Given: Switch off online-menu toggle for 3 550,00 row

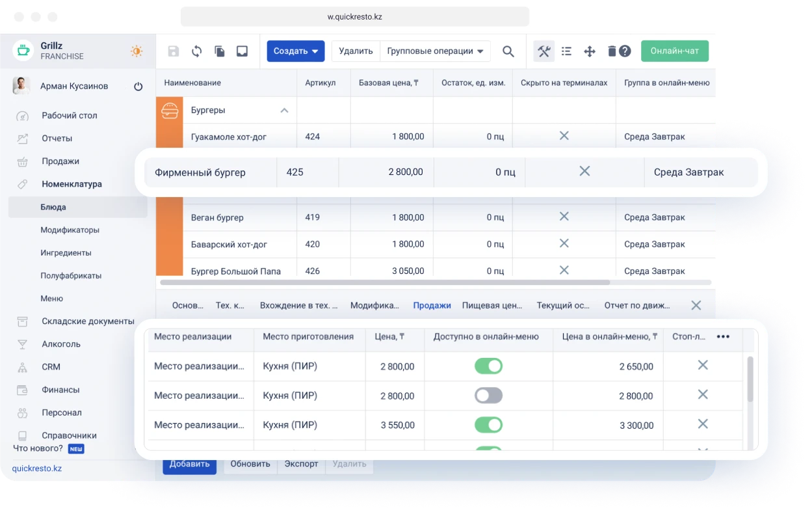Looking at the screenshot, I should click(x=488, y=425).
